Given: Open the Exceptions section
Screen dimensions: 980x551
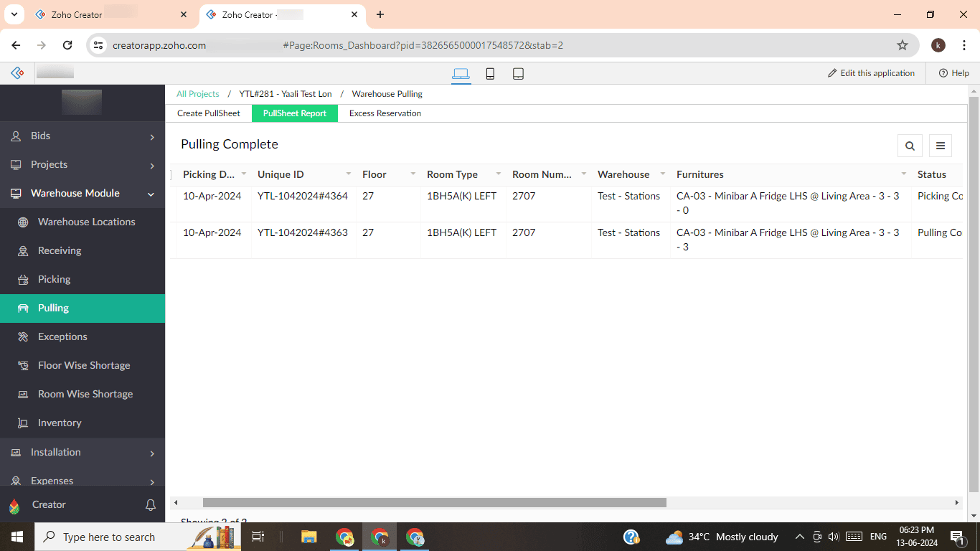Looking at the screenshot, I should pyautogui.click(x=63, y=336).
